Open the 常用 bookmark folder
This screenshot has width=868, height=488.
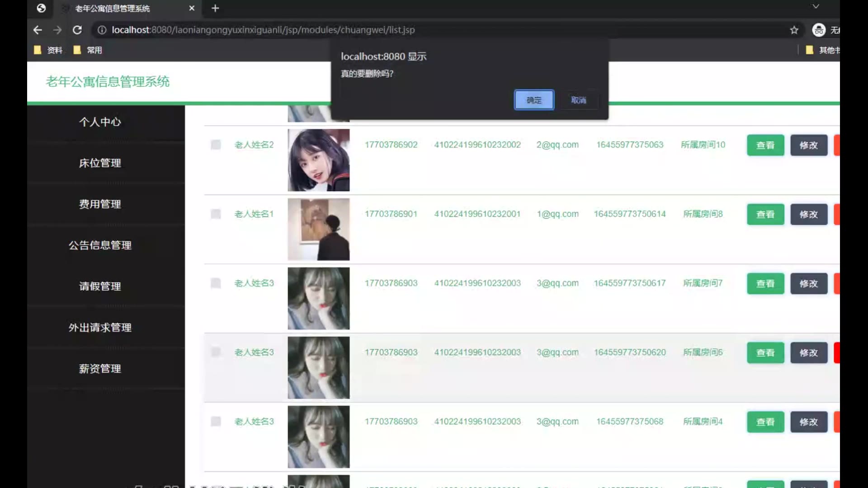click(88, 50)
